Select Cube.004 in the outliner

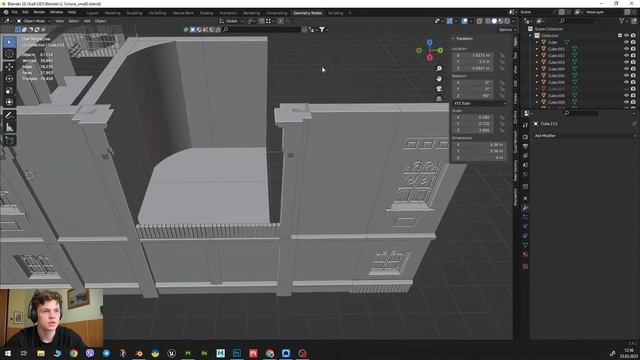[556, 69]
